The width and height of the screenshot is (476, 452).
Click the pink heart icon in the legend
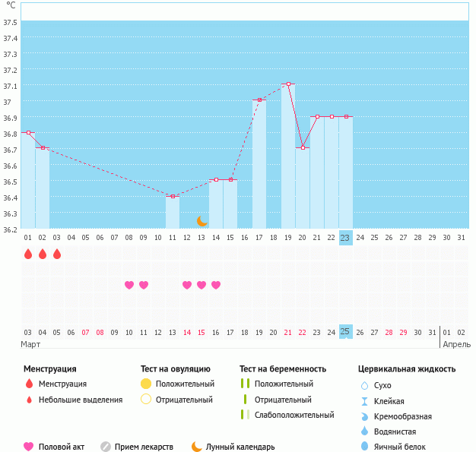(29, 447)
